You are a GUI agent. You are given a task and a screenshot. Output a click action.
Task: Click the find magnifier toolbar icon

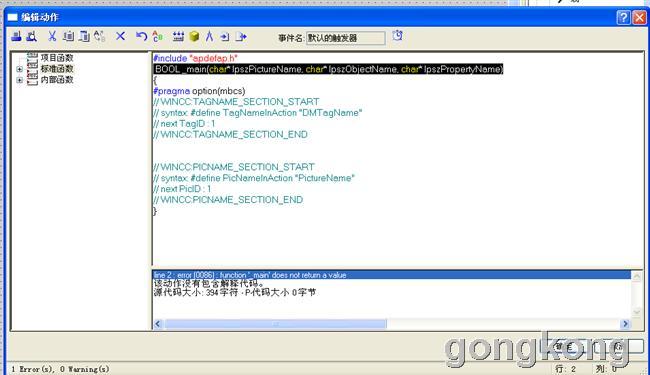pyautogui.click(x=32, y=36)
